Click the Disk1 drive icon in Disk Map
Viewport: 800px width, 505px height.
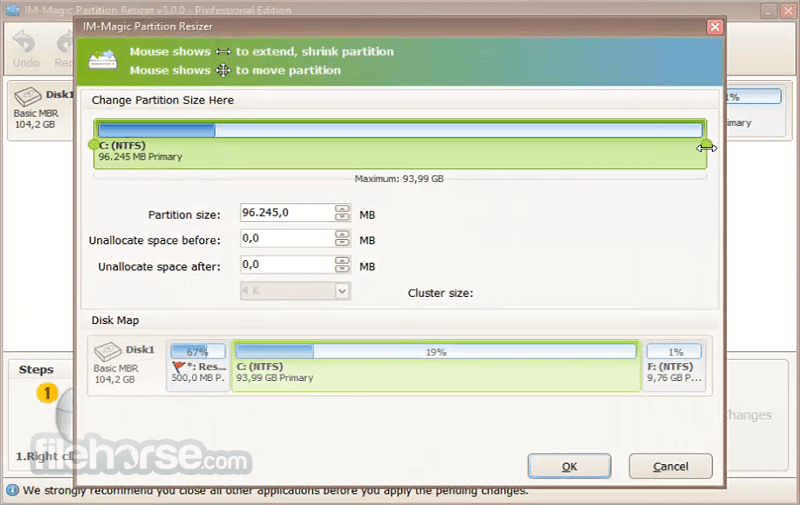pos(108,350)
